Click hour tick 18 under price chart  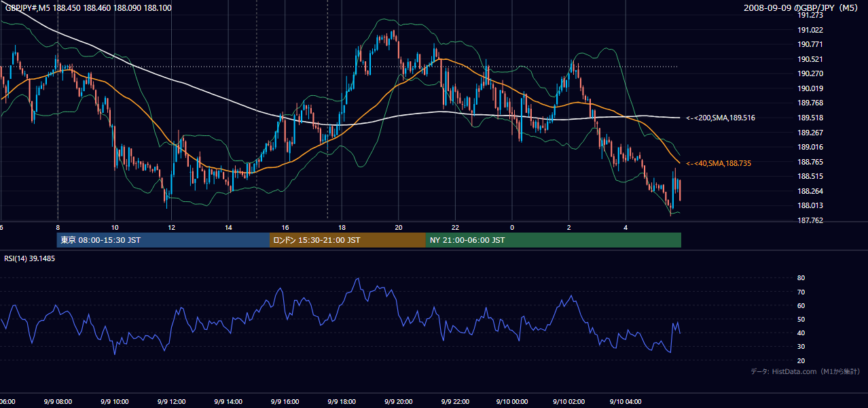click(342, 227)
